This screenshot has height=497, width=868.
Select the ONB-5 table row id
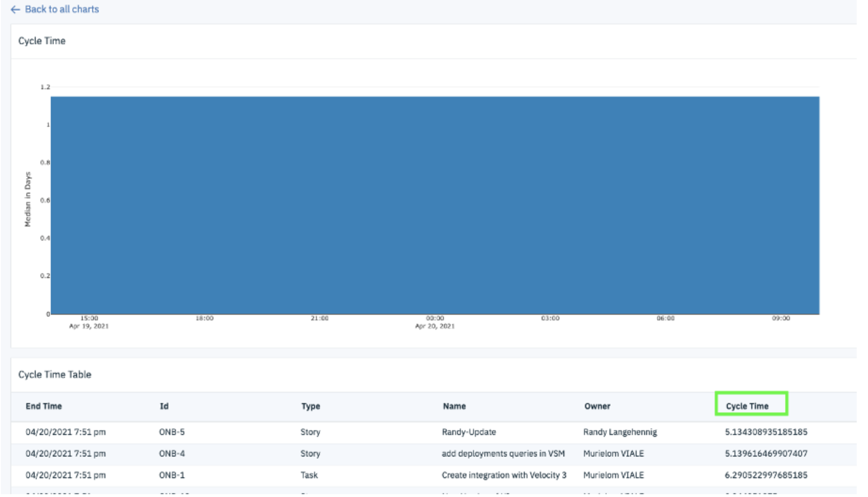(x=172, y=432)
